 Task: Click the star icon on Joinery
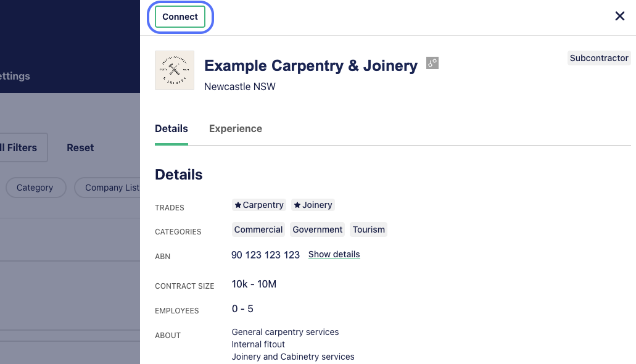297,205
